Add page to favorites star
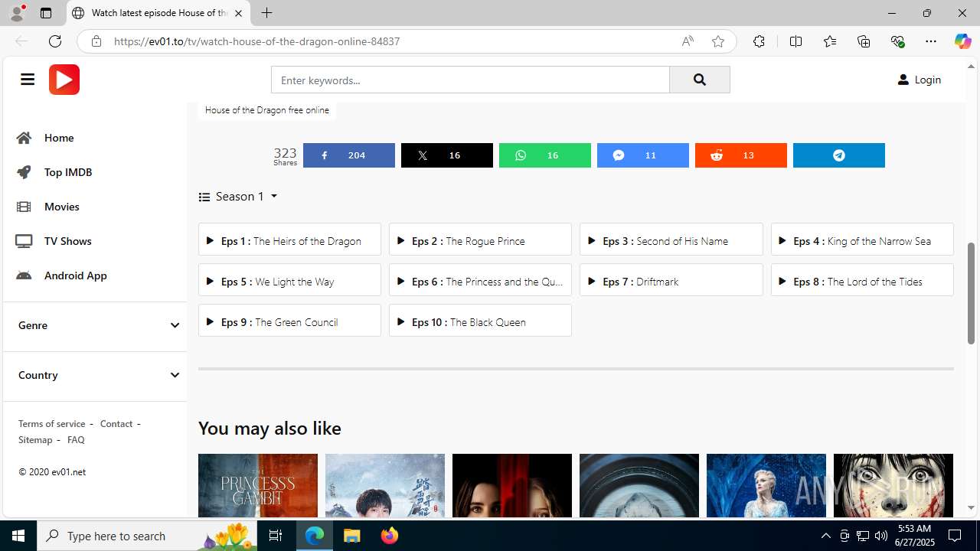Image resolution: width=980 pixels, height=551 pixels. point(718,41)
